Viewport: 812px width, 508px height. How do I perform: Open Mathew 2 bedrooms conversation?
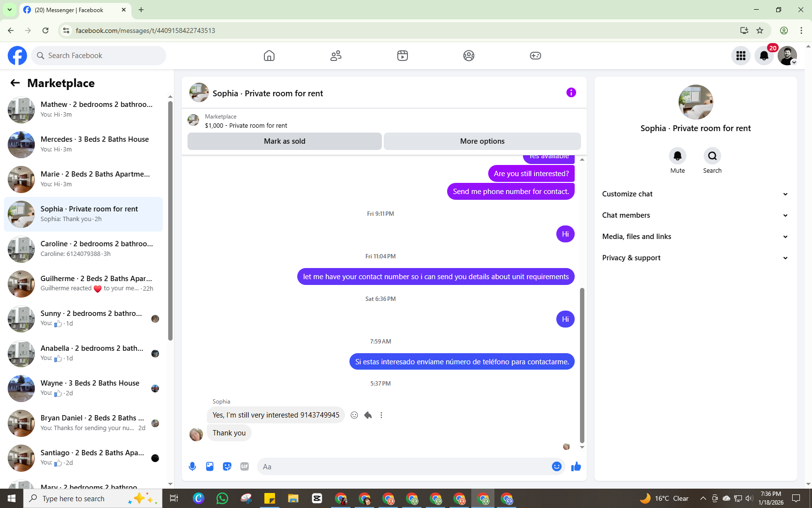pyautogui.click(x=83, y=110)
